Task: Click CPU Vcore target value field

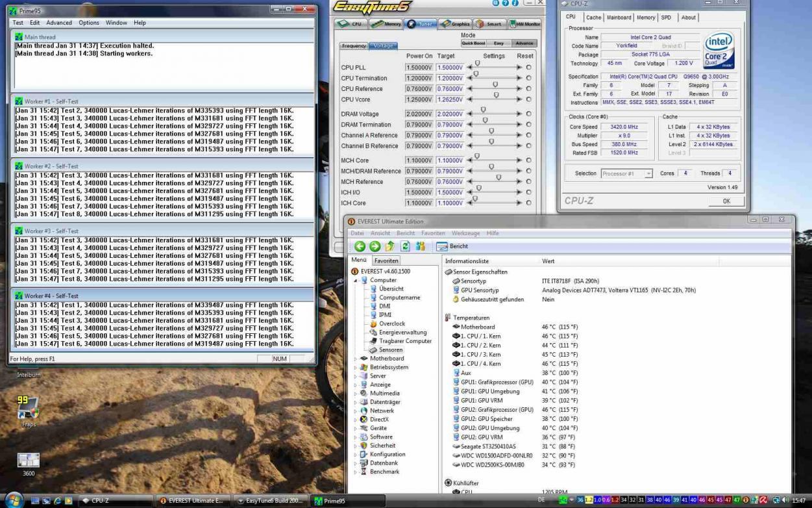Action: pyautogui.click(x=450, y=99)
